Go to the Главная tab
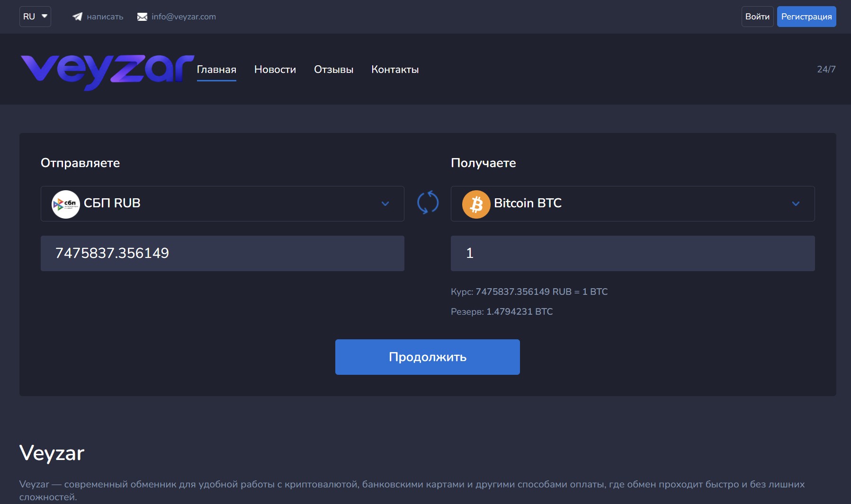 point(216,70)
